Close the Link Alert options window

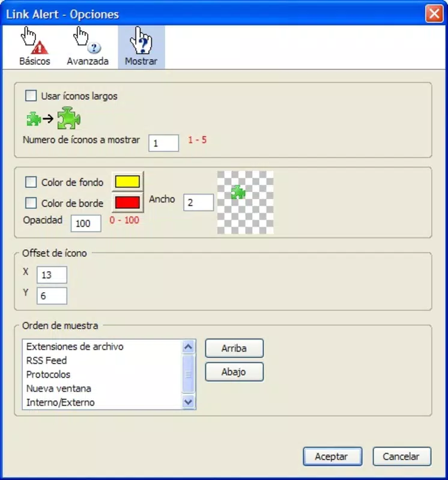click(x=434, y=14)
